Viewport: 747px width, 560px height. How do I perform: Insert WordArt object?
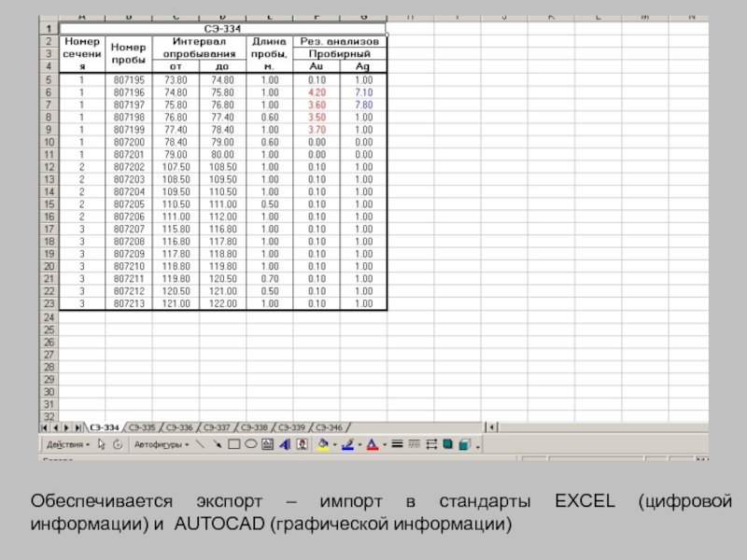286,445
